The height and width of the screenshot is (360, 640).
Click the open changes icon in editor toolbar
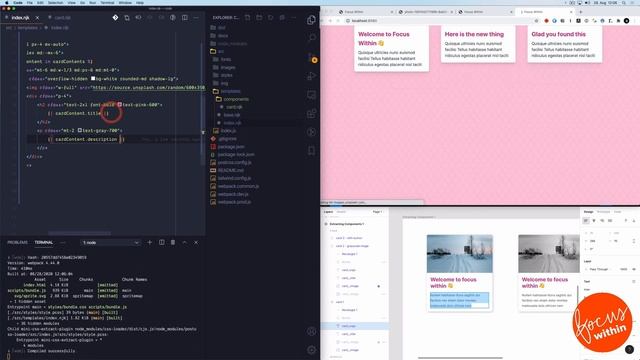tap(127, 18)
